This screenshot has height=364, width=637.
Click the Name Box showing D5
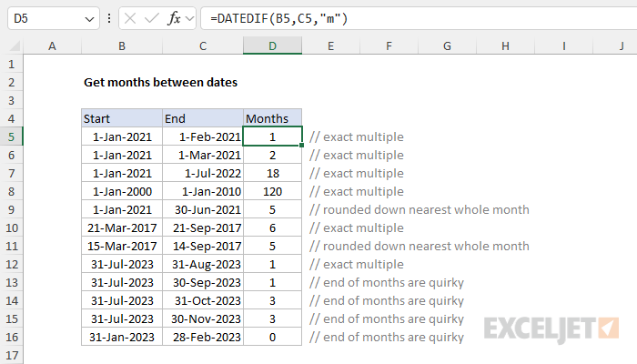[x=53, y=19]
